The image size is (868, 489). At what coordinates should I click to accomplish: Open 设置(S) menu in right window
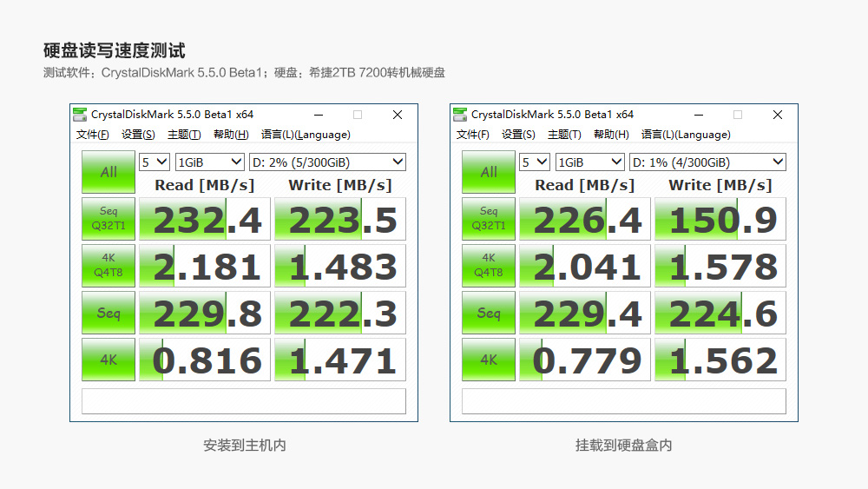click(x=518, y=135)
